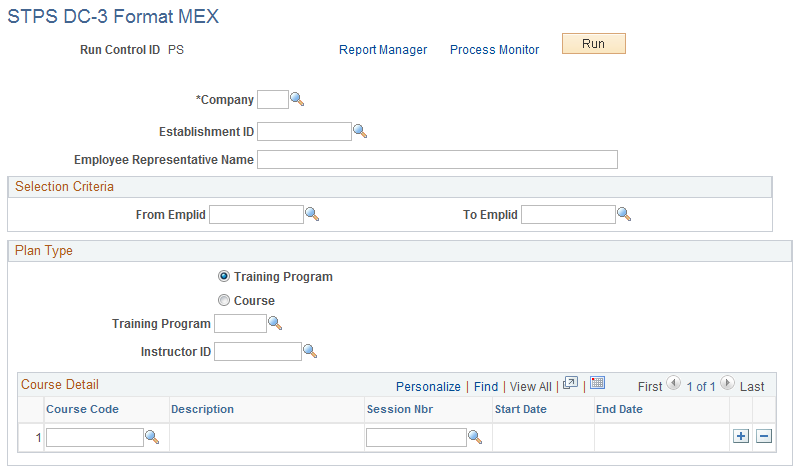This screenshot has height=473, width=801.
Task: Open the From Emplid lookup
Action: [312, 214]
